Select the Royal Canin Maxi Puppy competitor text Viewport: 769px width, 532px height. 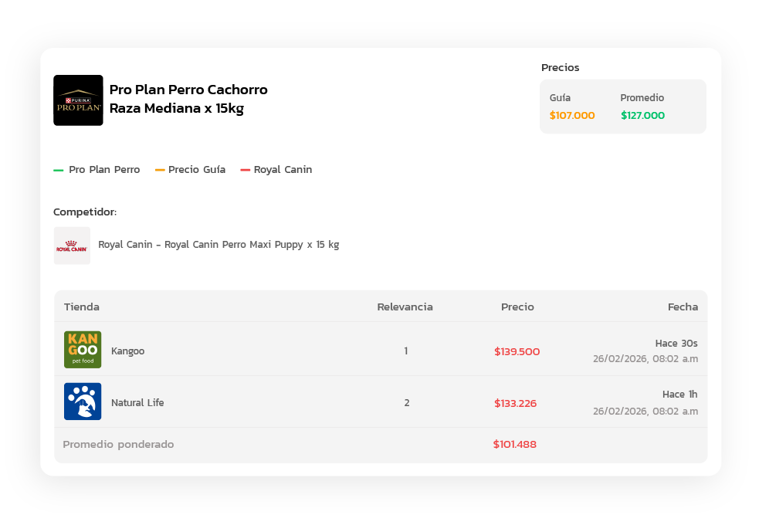219,245
